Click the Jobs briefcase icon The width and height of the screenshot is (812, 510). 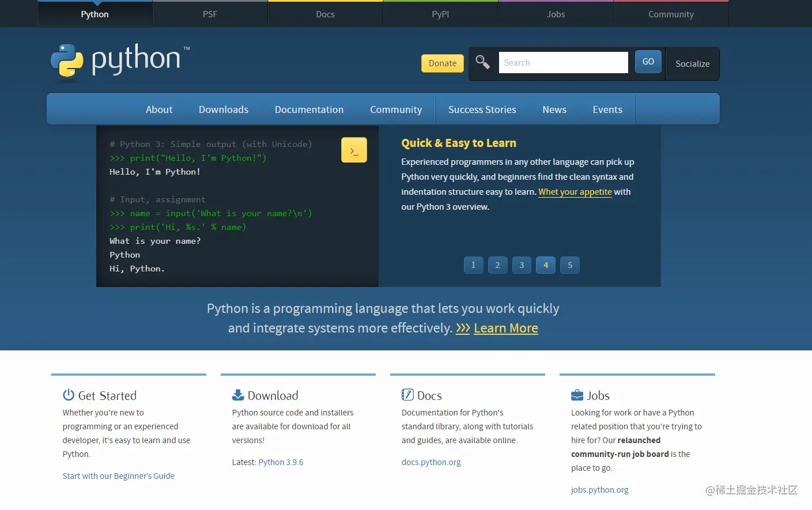click(x=577, y=395)
